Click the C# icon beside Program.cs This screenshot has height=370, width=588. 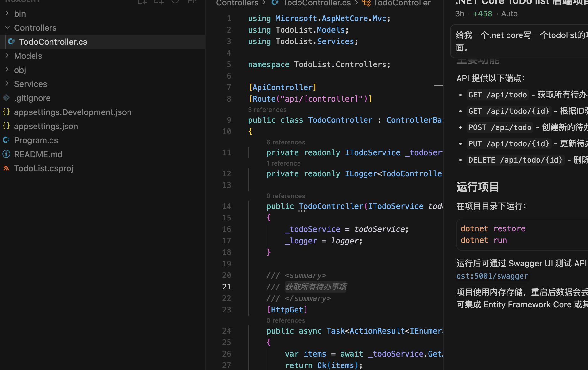(6, 140)
